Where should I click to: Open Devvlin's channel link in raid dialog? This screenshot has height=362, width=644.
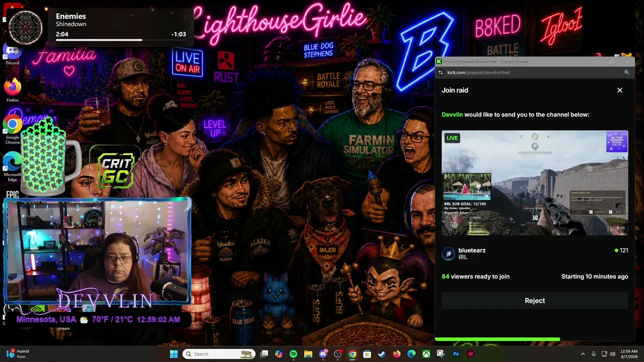pyautogui.click(x=452, y=115)
